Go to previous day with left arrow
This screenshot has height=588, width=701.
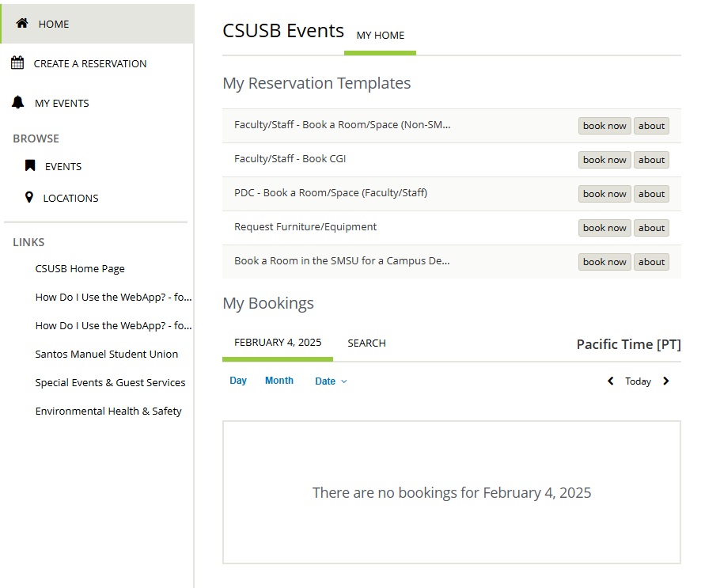(610, 381)
